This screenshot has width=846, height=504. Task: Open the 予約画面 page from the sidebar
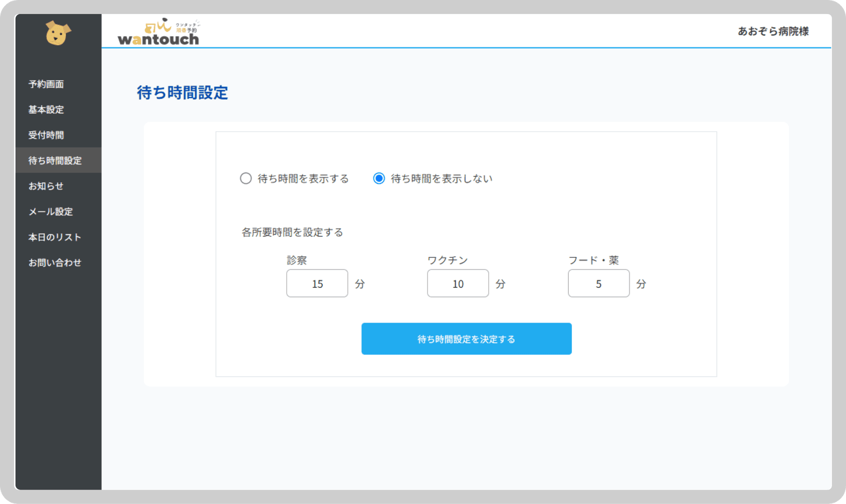[x=47, y=84]
